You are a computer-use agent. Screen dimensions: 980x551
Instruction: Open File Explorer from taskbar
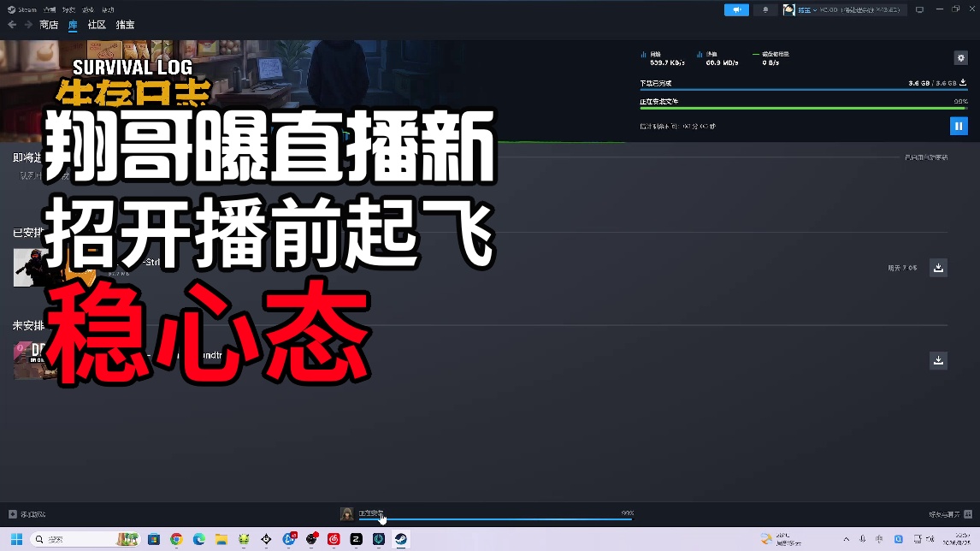tap(221, 539)
